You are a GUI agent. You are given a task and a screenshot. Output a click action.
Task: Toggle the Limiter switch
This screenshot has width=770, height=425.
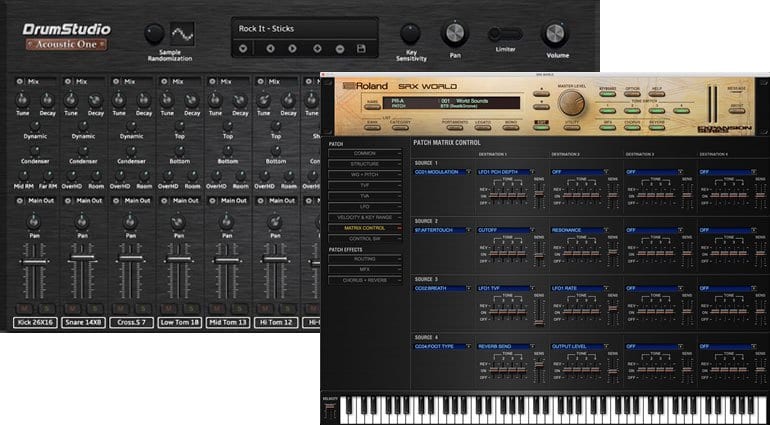point(505,34)
